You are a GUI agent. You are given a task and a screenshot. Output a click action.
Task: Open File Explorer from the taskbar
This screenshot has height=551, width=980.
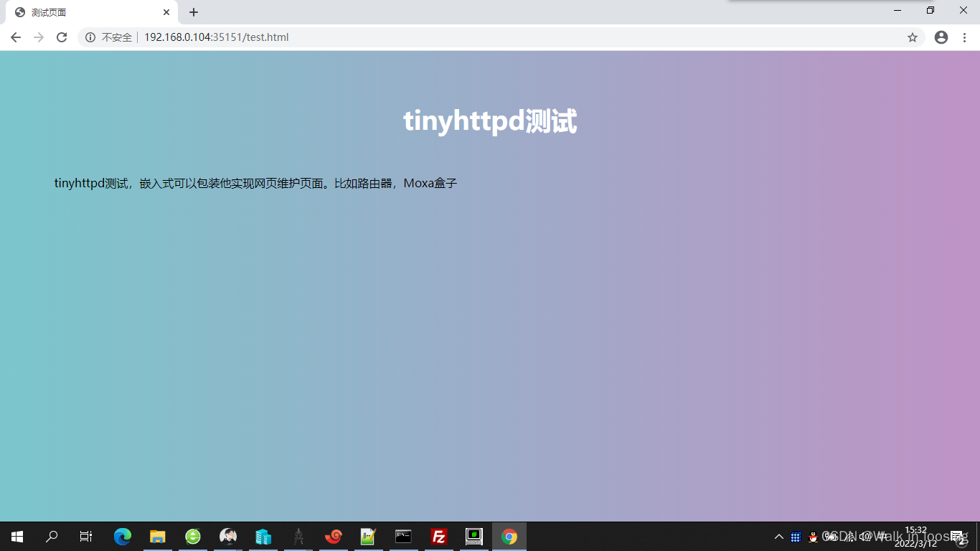click(x=158, y=536)
